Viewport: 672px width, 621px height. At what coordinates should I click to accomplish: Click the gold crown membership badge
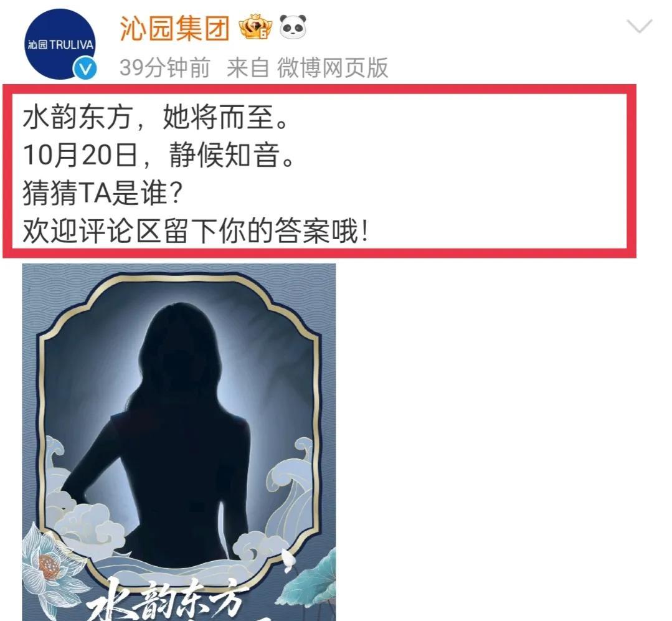[x=255, y=28]
